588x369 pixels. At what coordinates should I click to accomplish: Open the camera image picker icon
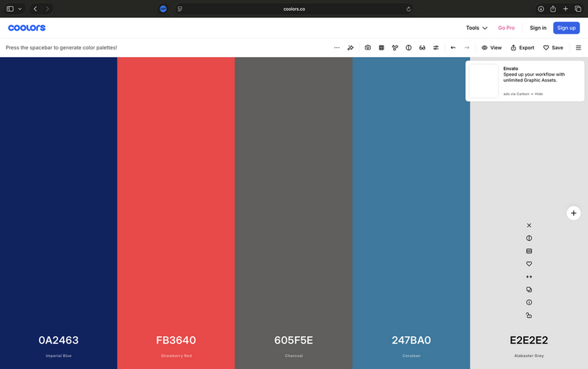click(368, 47)
